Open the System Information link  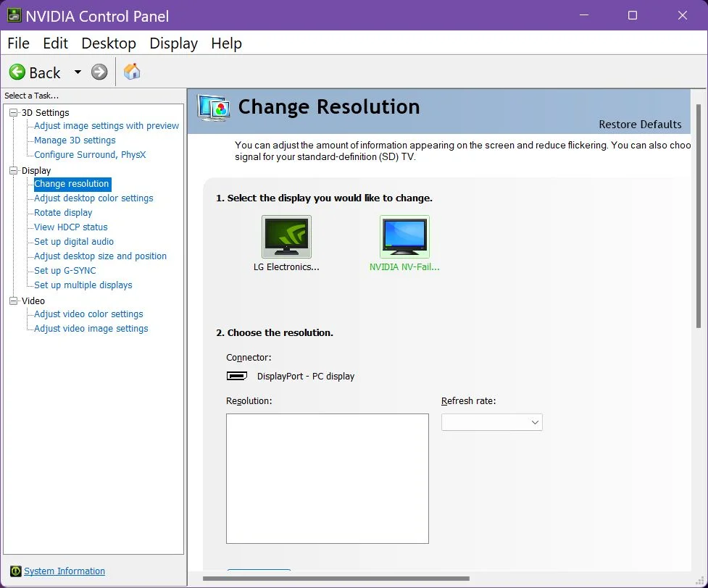64,571
